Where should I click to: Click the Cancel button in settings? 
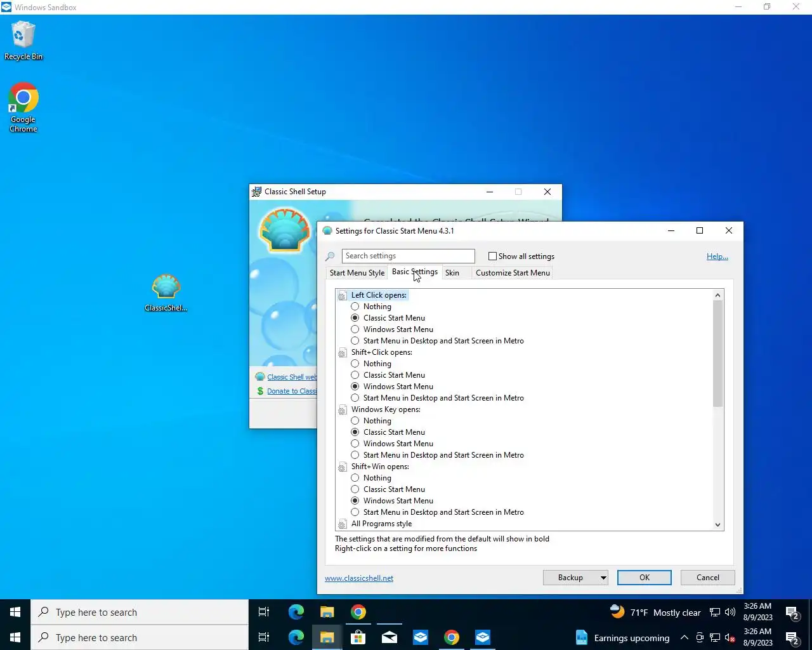coord(708,578)
